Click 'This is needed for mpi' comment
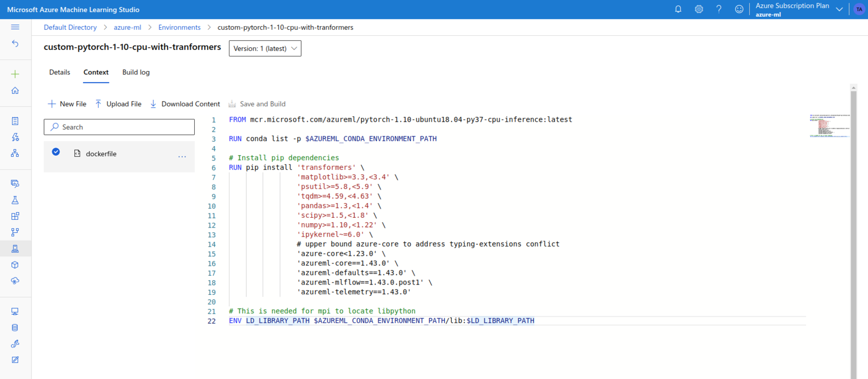Viewport: 868px width, 379px height. tap(322, 311)
